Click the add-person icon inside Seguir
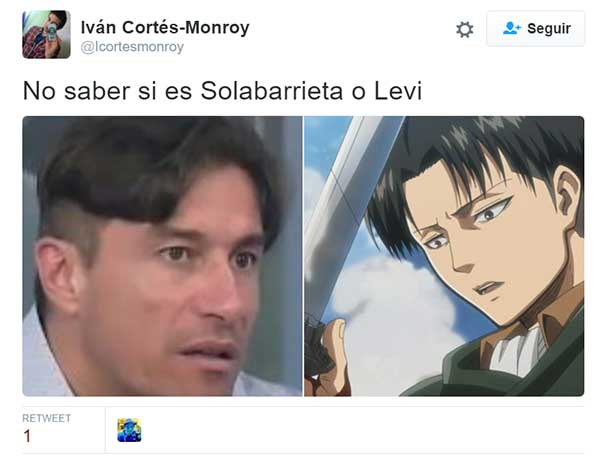The height and width of the screenshot is (459, 600). pos(512,28)
